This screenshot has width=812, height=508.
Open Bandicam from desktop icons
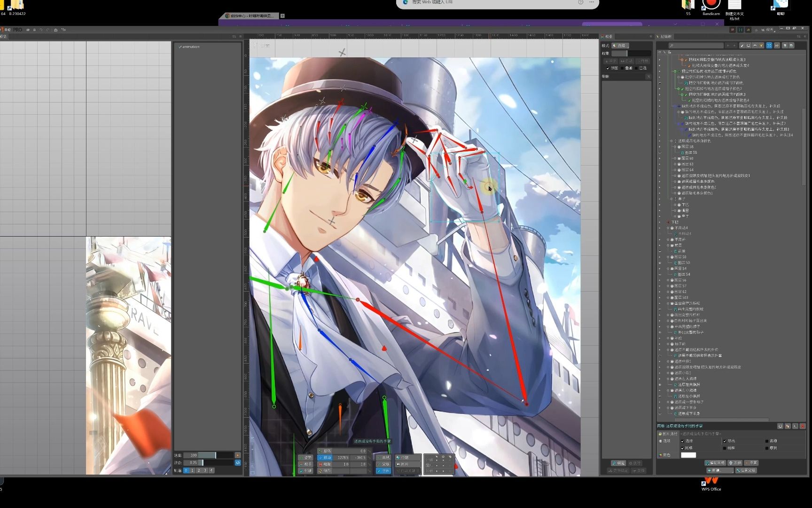click(x=711, y=7)
